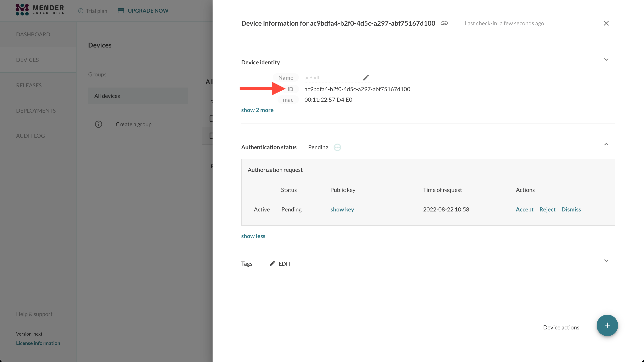Click show 2 more identity attributes
Screen dimensions: 644x362
[257, 110]
